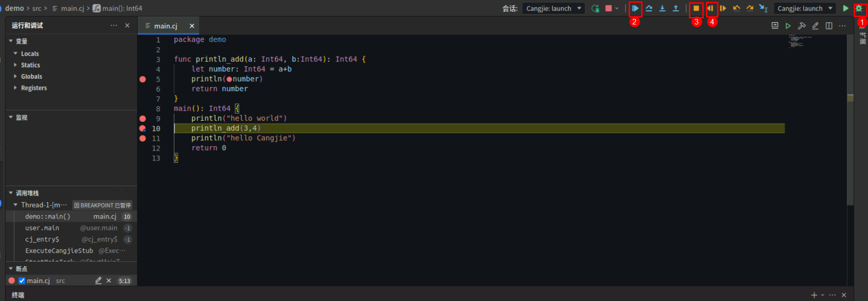Click the demo breadcrumb link
The image size is (868, 301).
15,8
